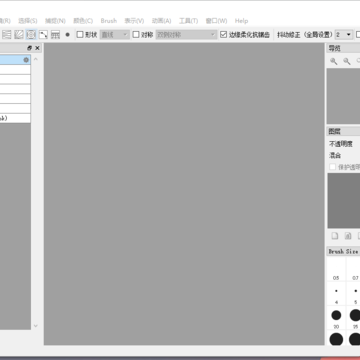Click the zoom in magnifier in 导航 panel
This screenshot has width=360, height=360.
click(334, 61)
